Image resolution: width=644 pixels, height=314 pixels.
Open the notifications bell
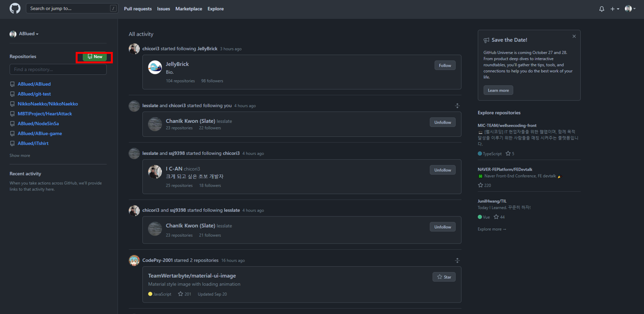coord(602,9)
